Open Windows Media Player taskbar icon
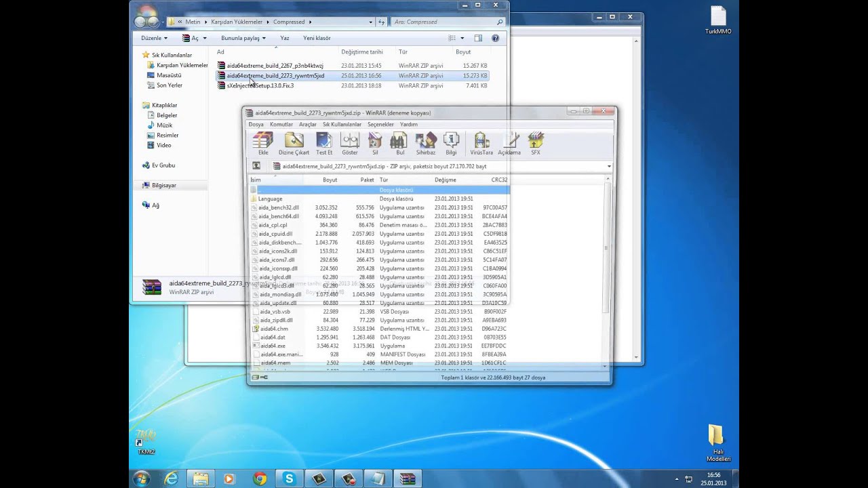Viewport: 868px width, 488px height. [x=229, y=479]
